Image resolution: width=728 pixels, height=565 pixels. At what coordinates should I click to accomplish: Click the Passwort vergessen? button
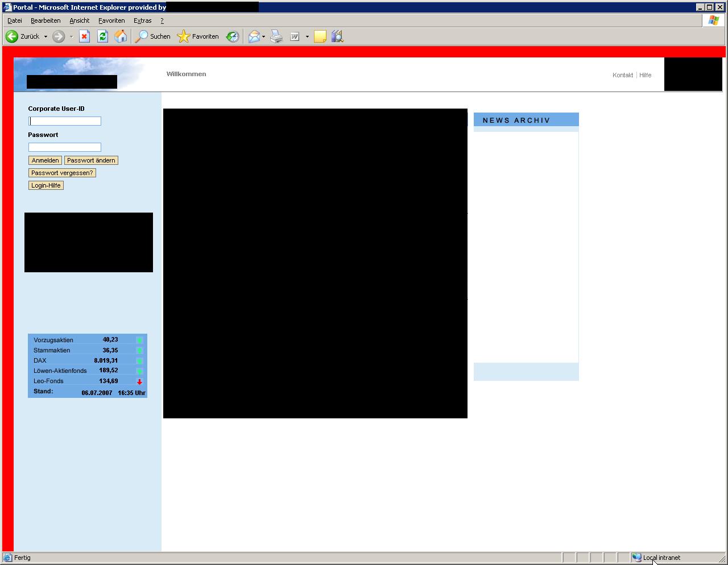(x=62, y=173)
